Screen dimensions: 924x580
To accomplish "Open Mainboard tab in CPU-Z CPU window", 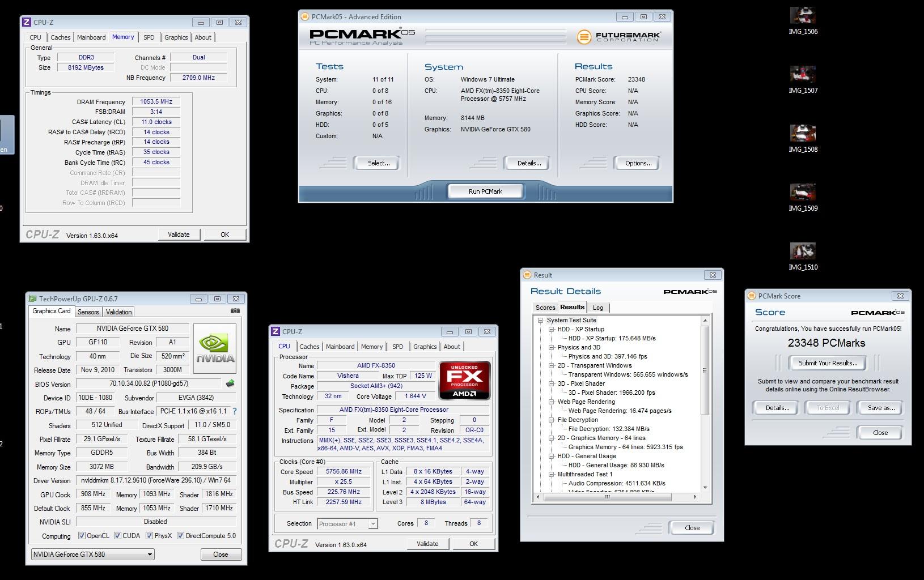I will [x=340, y=347].
